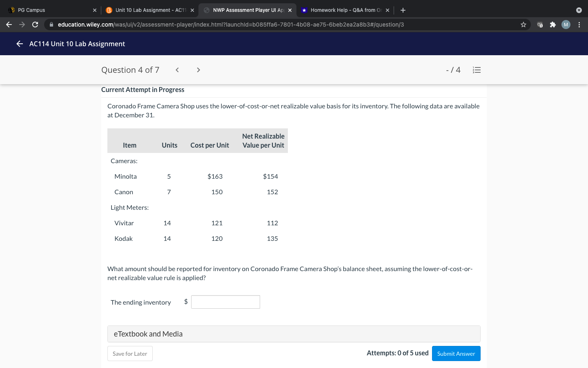The height and width of the screenshot is (368, 588).
Task: Switch to the Homework Help tab
Action: pyautogui.click(x=346, y=10)
